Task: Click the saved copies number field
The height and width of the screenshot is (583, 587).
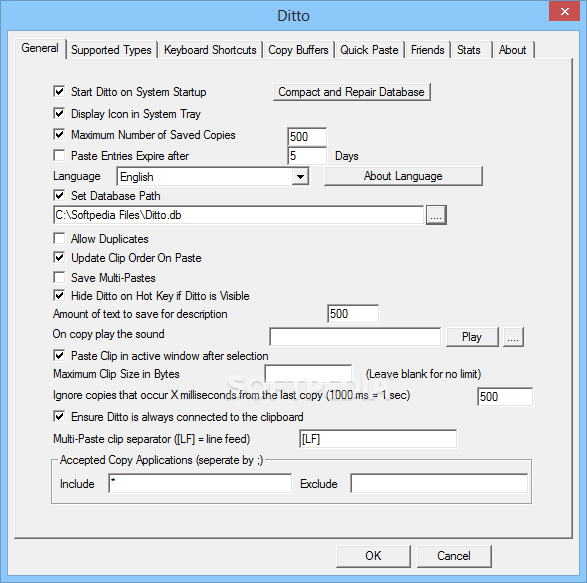Action: click(307, 137)
